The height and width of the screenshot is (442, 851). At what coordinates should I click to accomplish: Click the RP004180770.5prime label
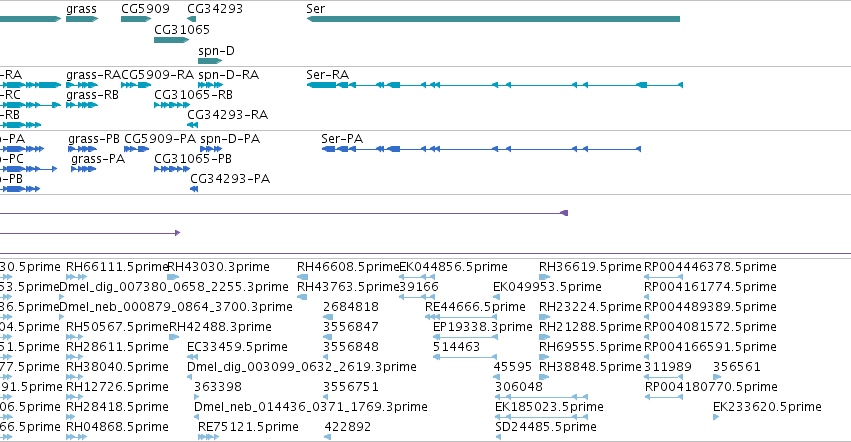point(712,388)
